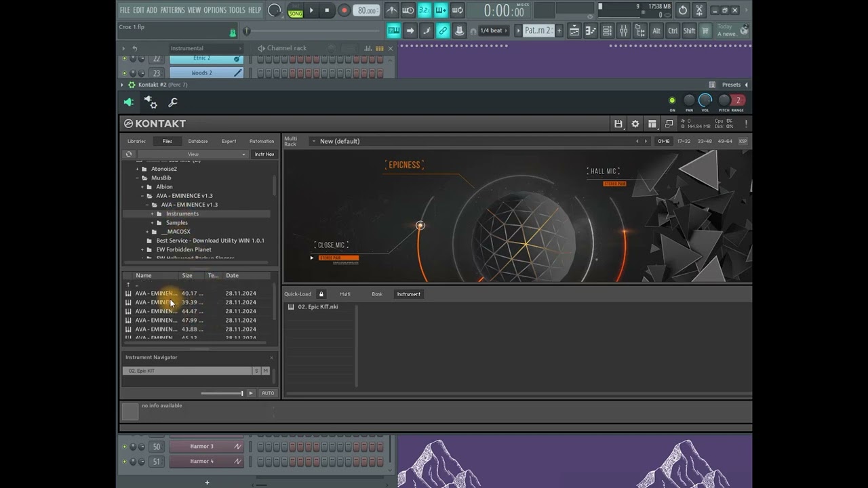868x488 pixels.
Task: Click the plugin VOL knob
Action: (705, 100)
